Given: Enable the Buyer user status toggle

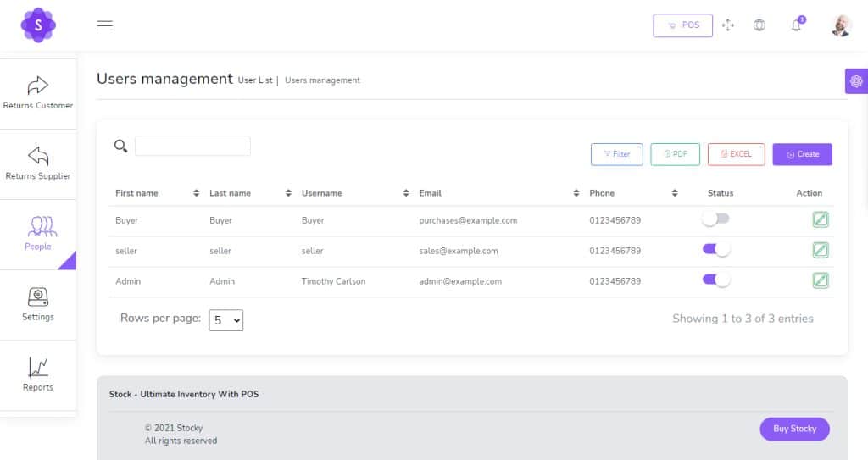Looking at the screenshot, I should (715, 219).
